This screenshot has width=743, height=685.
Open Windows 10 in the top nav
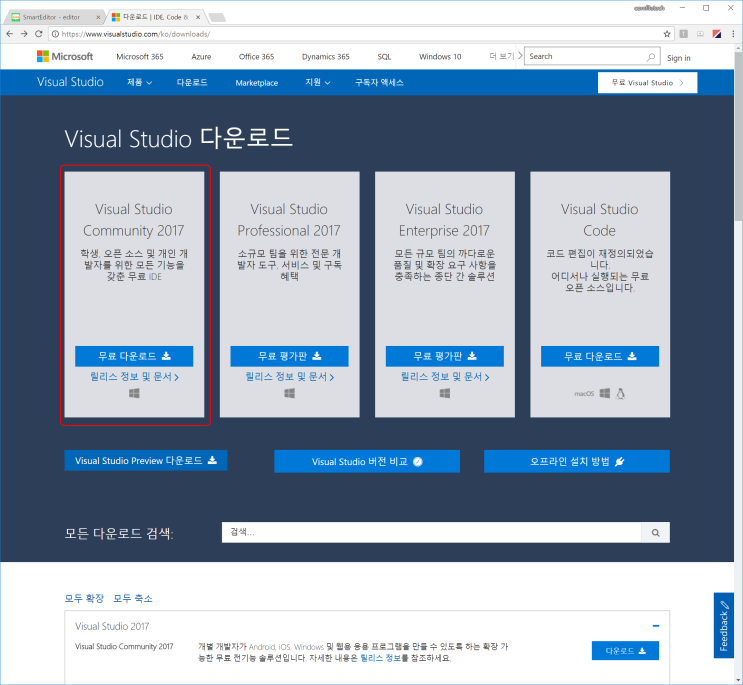(x=440, y=56)
